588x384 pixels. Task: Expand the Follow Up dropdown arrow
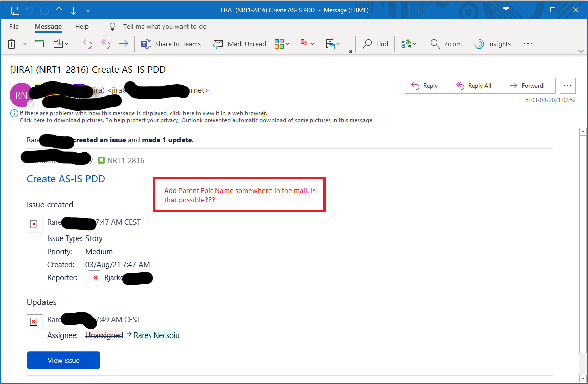(313, 44)
